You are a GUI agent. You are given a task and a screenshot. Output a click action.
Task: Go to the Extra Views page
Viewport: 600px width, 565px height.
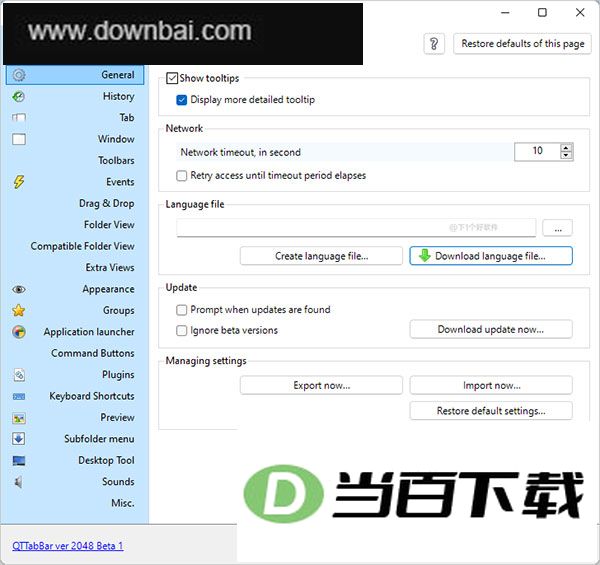pyautogui.click(x=75, y=268)
